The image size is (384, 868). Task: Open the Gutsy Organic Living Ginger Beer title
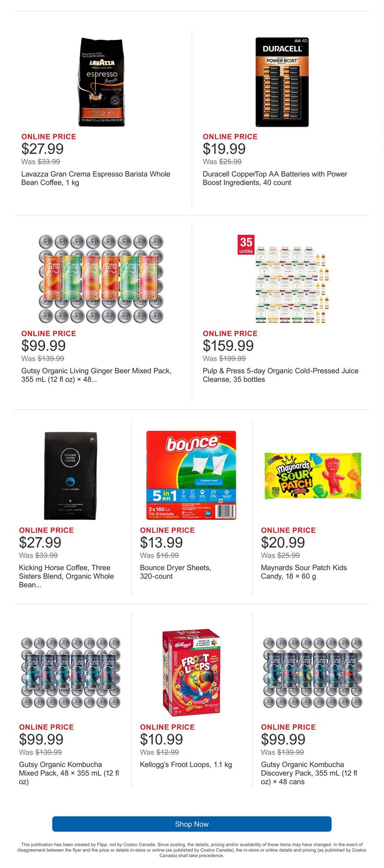pyautogui.click(x=96, y=375)
